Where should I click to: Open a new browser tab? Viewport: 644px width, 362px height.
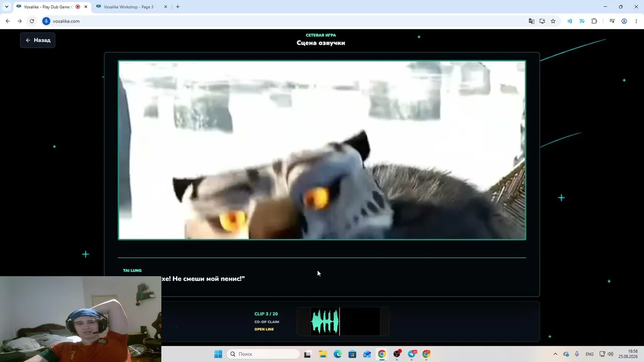[x=178, y=7]
